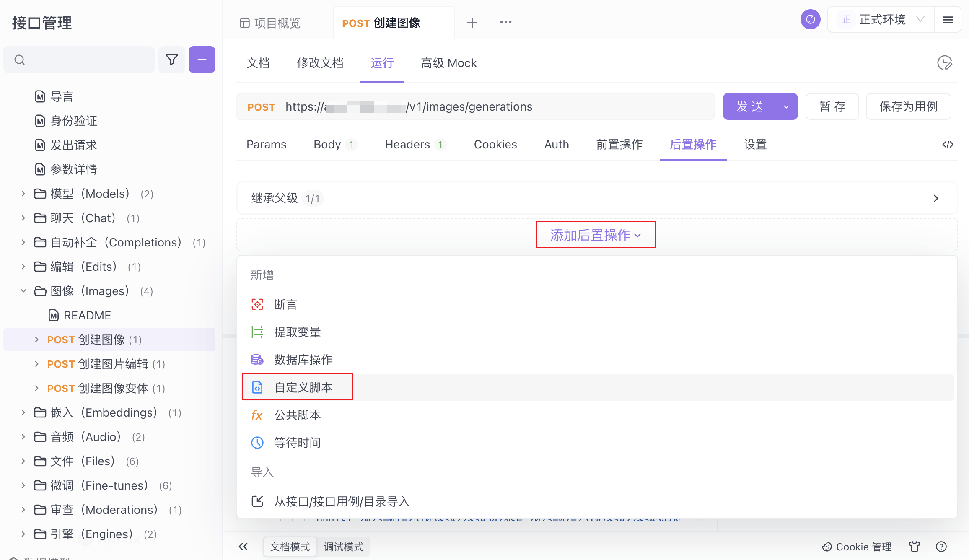Expand the 继承父级 section chevron
This screenshot has height=560, width=969.
click(936, 198)
